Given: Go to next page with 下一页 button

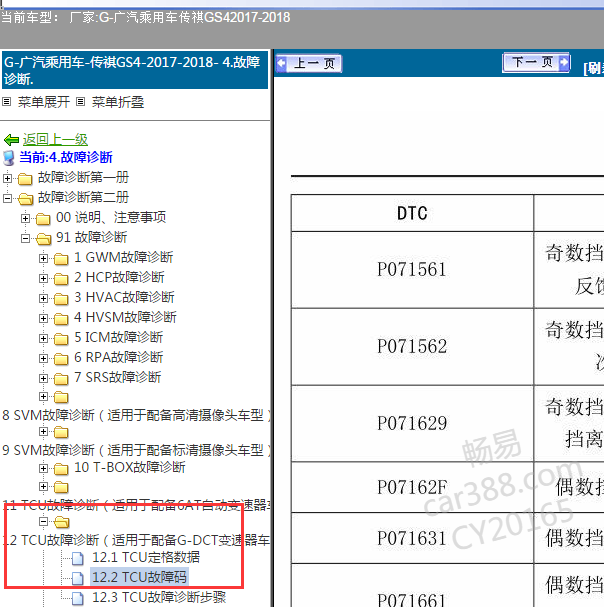Looking at the screenshot, I should pos(536,62).
